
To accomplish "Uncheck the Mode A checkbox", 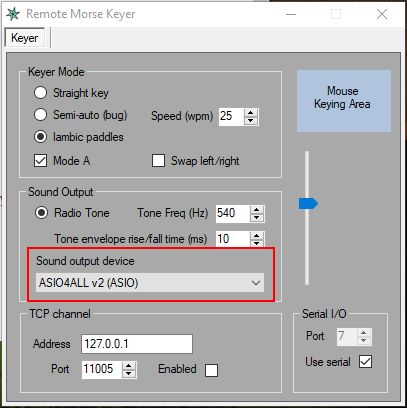I will (x=41, y=161).
